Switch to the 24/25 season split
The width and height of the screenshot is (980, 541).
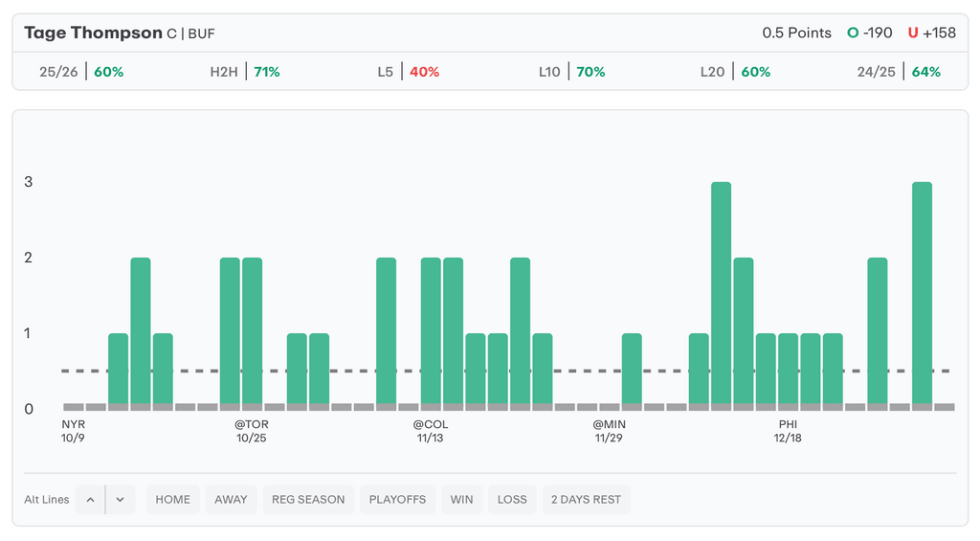click(x=899, y=72)
